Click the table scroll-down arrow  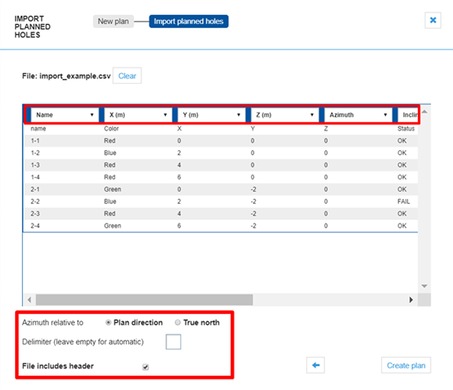click(424, 286)
